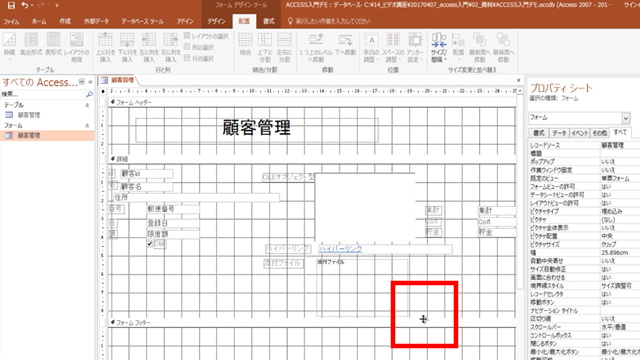
Task: Click the navigation pane search box
Action: tap(43, 94)
